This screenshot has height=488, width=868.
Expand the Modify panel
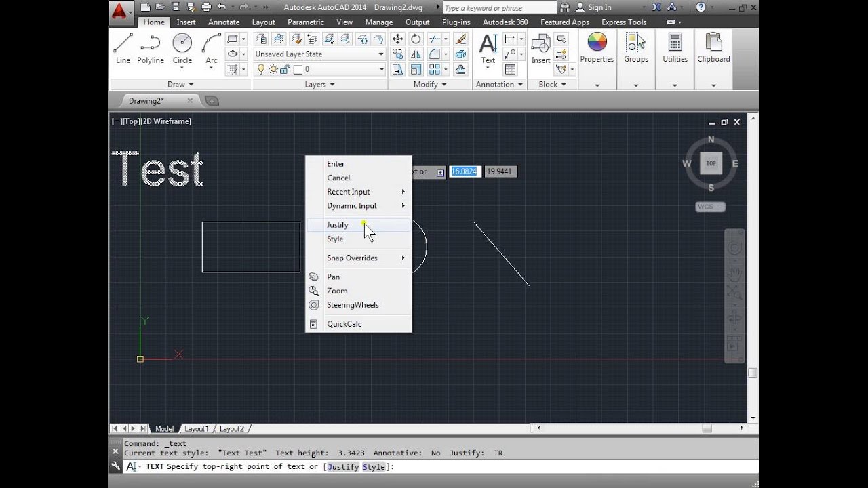pyautogui.click(x=430, y=85)
